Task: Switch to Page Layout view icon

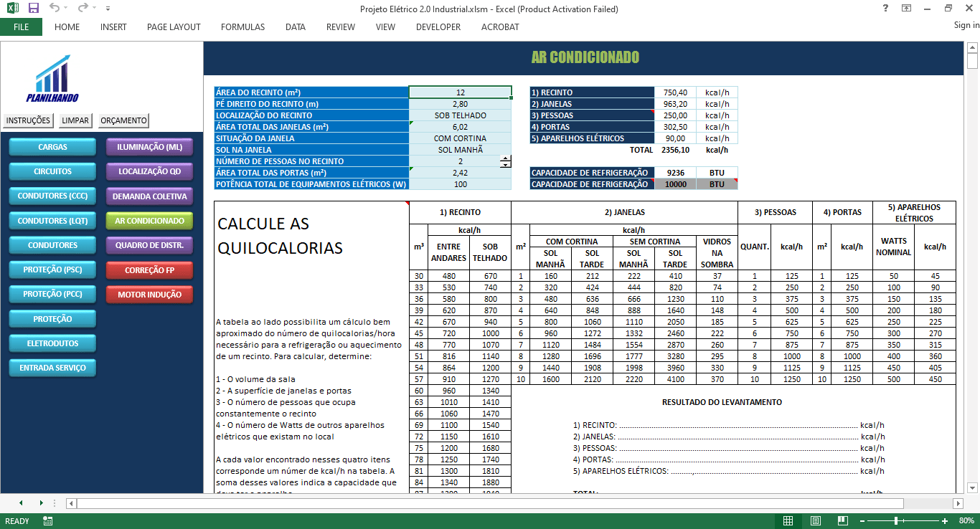Action: [816, 521]
